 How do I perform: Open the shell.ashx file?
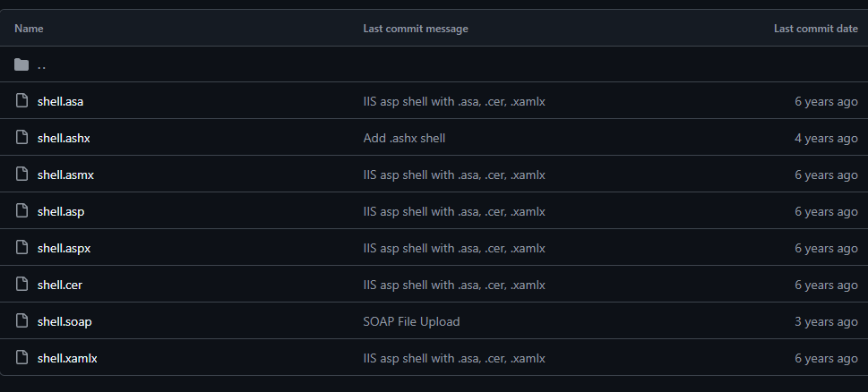click(64, 138)
